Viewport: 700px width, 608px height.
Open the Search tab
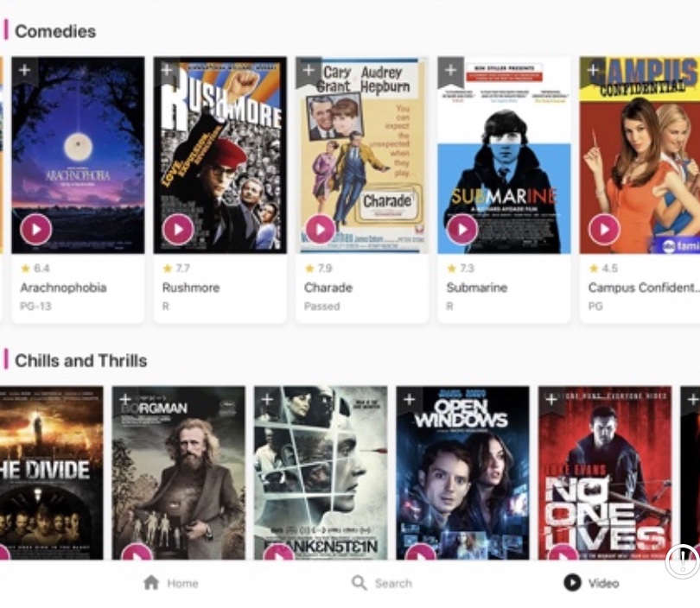coord(382,583)
